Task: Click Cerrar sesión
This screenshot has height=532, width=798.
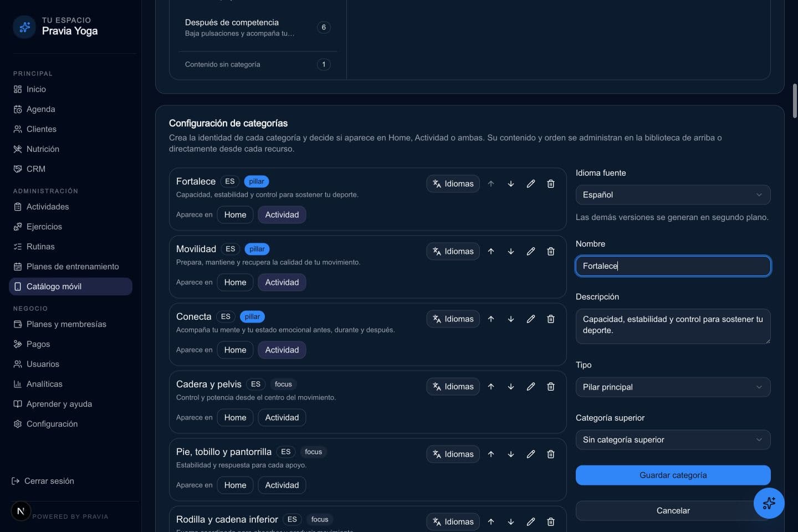Action: 43,481
